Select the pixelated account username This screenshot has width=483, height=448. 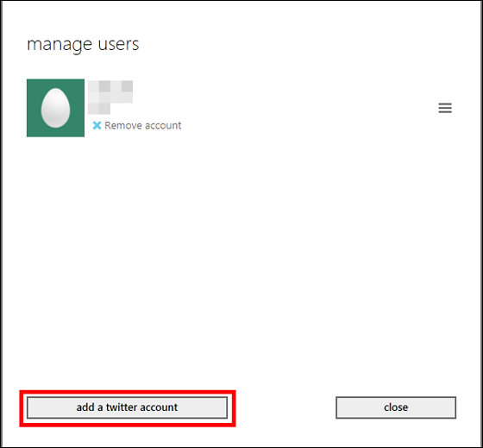click(110, 98)
